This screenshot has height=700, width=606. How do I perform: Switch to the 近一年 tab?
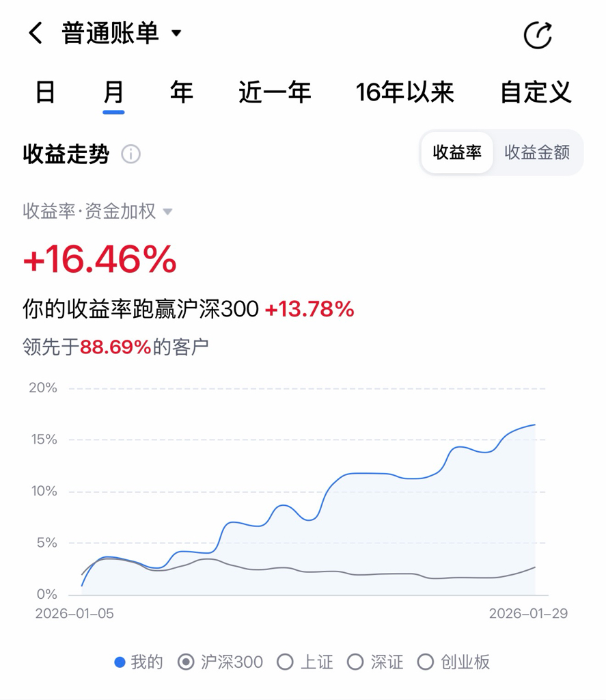(275, 92)
